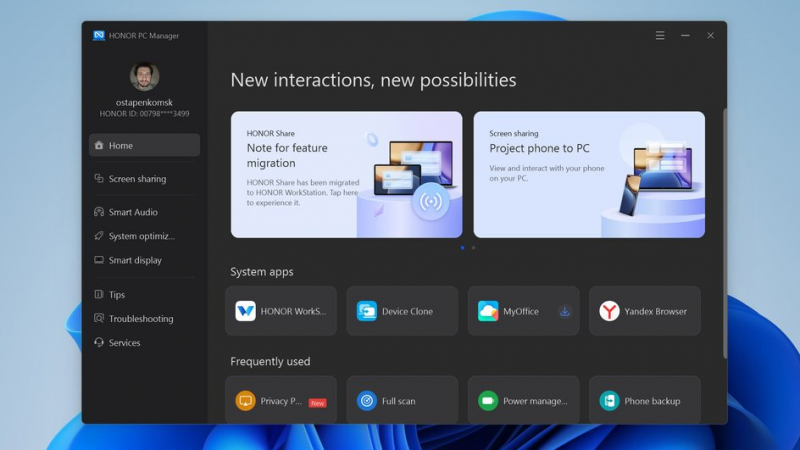Select Home in the sidebar
The image size is (800, 450).
pos(144,145)
